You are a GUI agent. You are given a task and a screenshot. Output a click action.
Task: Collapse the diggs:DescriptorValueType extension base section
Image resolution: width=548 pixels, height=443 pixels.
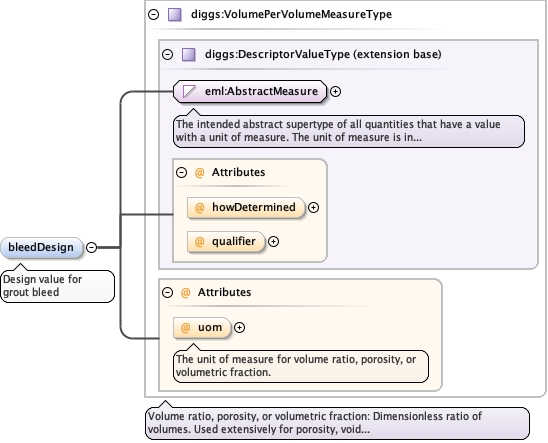pyautogui.click(x=167, y=55)
